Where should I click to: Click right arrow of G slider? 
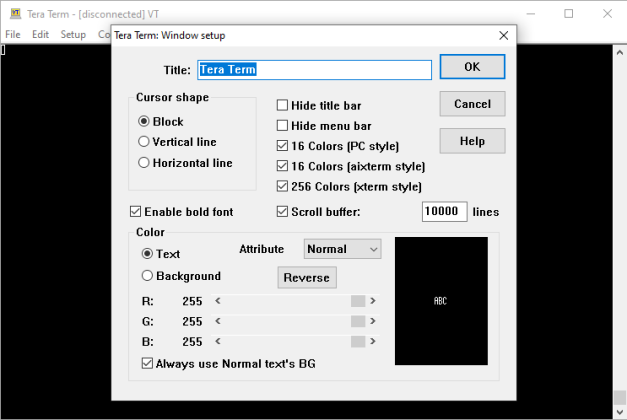click(x=373, y=321)
